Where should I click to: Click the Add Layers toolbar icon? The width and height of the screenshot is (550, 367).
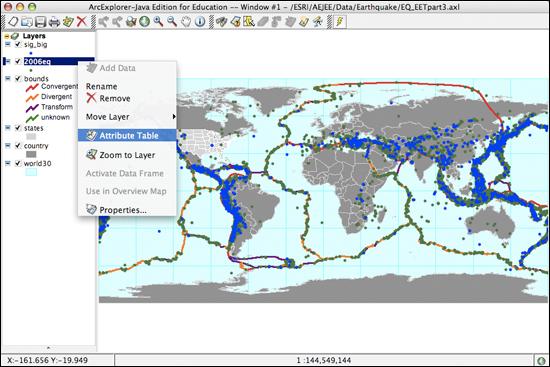[x=68, y=22]
